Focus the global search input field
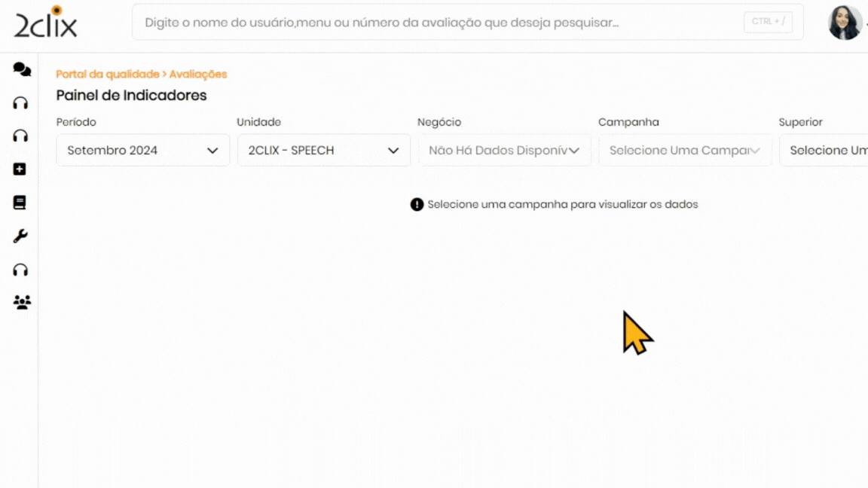Viewport: 868px width, 488px height. tap(437, 23)
